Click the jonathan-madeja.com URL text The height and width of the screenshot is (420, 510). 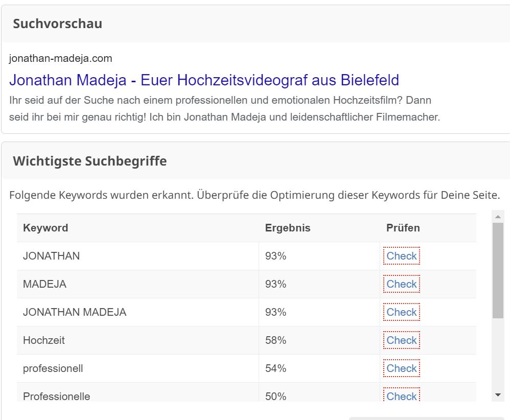pos(60,58)
